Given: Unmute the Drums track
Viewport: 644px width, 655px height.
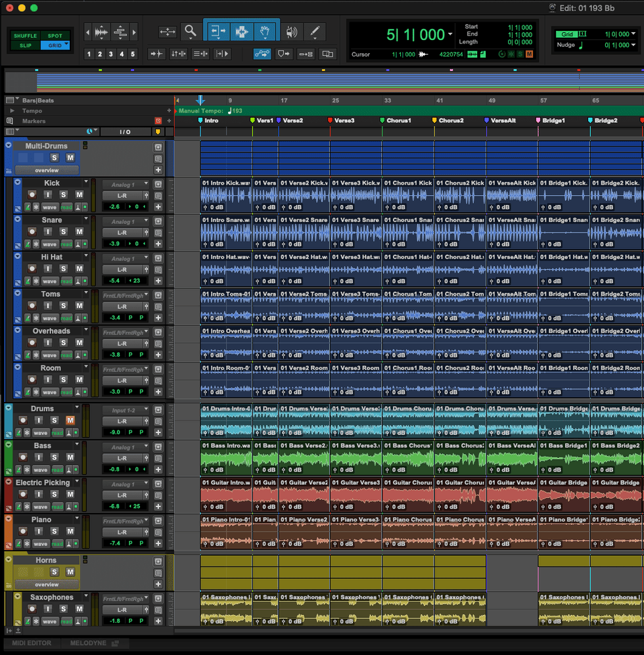Looking at the screenshot, I should pos(70,420).
